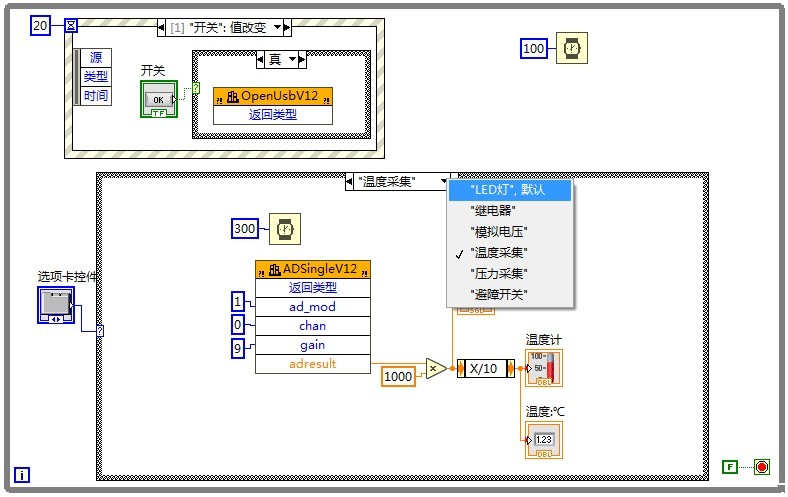Click the outer case selector question terminal

point(100,331)
